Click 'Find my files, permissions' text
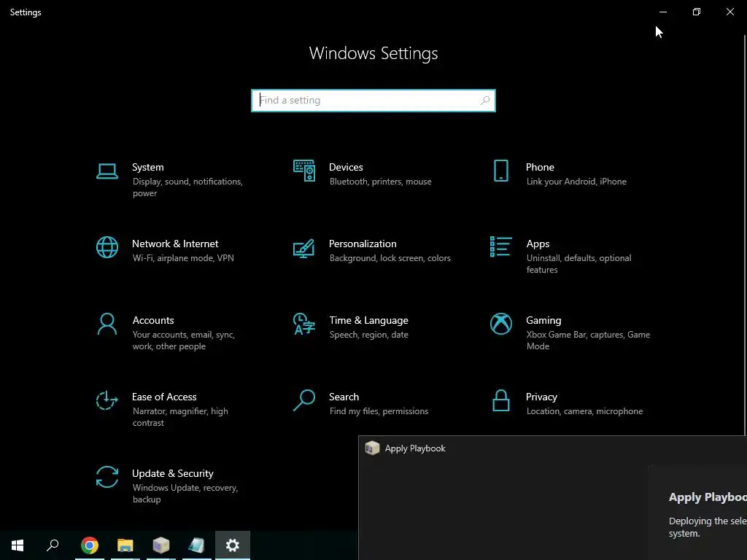The image size is (747, 560). [379, 411]
